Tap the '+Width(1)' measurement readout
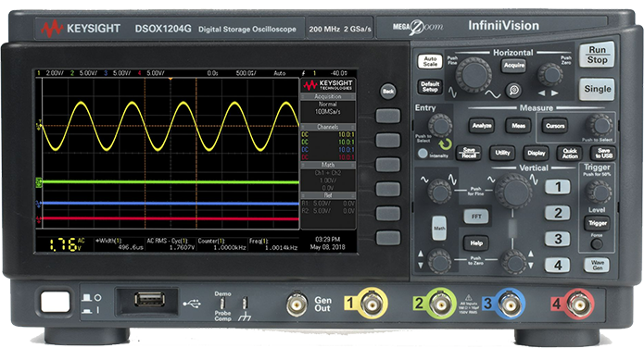The width and height of the screenshot is (644, 348). [x=120, y=244]
